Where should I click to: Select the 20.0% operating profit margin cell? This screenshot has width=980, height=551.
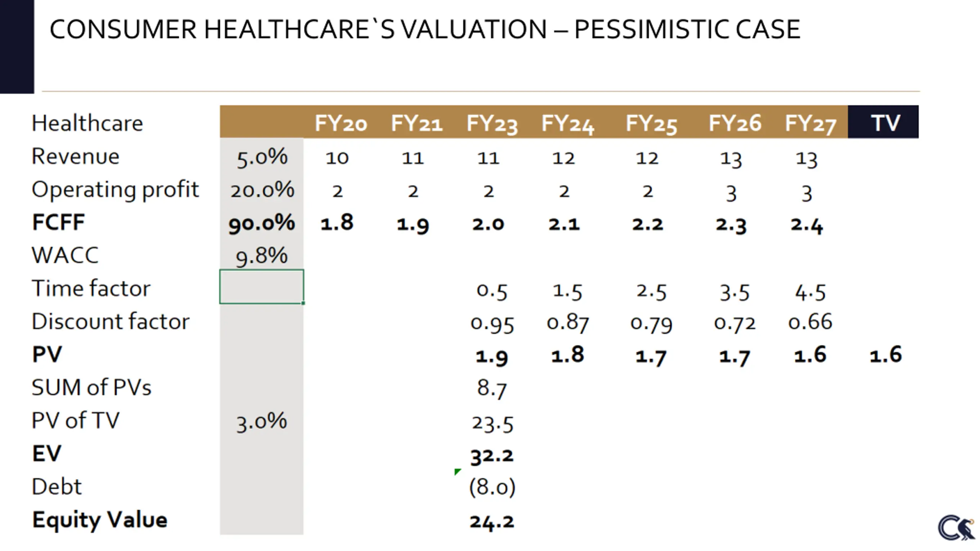click(262, 190)
